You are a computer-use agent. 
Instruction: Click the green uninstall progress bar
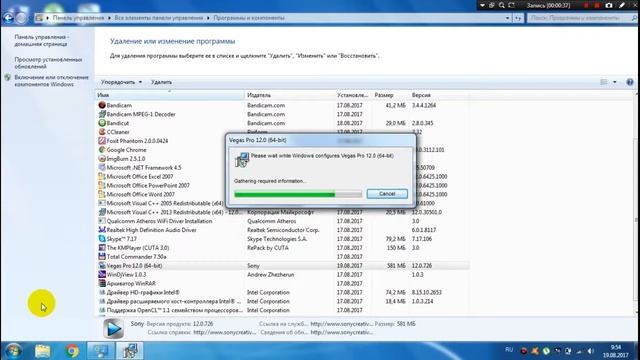coord(298,194)
